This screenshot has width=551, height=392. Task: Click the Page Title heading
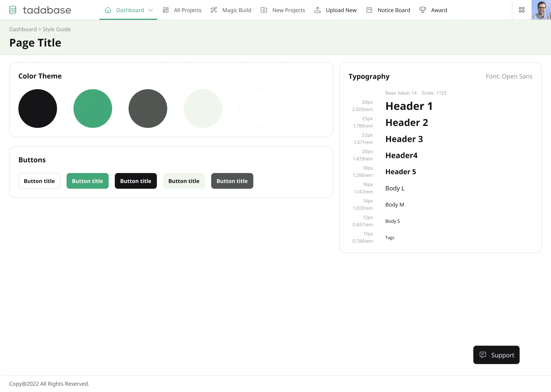(35, 43)
